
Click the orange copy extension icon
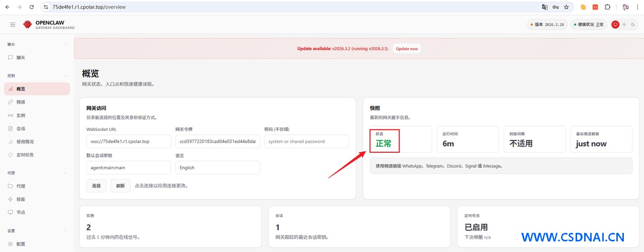tap(584, 7)
